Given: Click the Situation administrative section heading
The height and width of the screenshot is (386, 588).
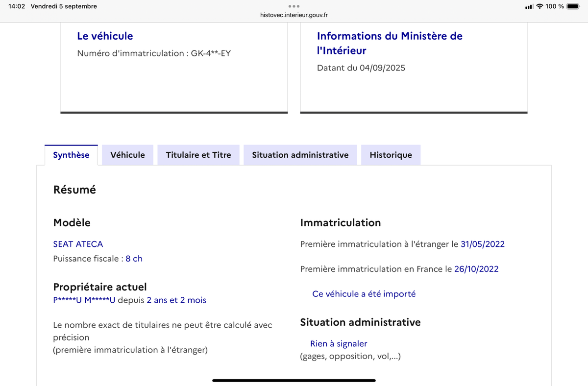Looking at the screenshot, I should (x=361, y=322).
